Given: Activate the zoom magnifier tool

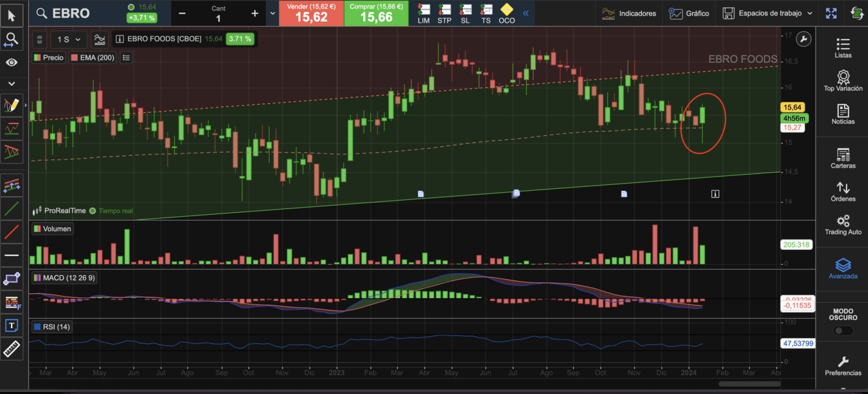Looking at the screenshot, I should tap(12, 40).
